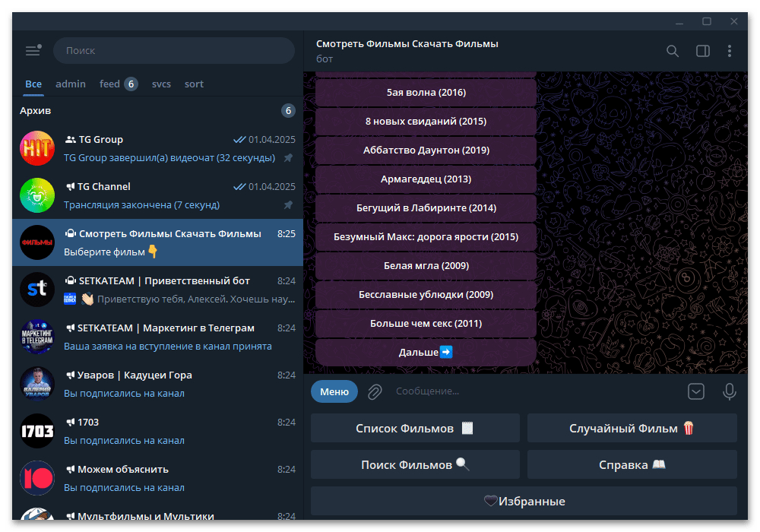Screen dimensions: 760x532
Task: Click the Поиск search field
Action: (174, 50)
